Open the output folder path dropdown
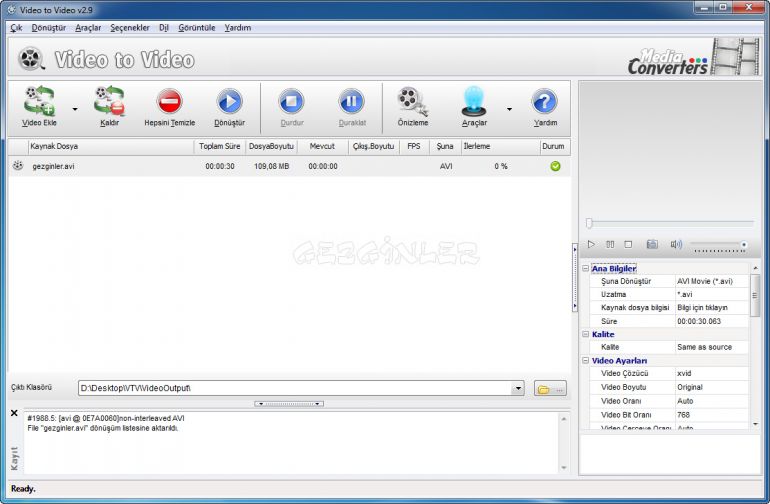This screenshot has height=504, width=770. [x=518, y=388]
